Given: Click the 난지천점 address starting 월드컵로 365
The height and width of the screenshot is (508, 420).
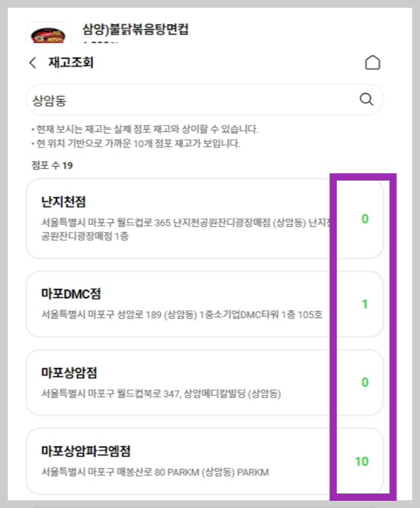Looking at the screenshot, I should [x=186, y=229].
